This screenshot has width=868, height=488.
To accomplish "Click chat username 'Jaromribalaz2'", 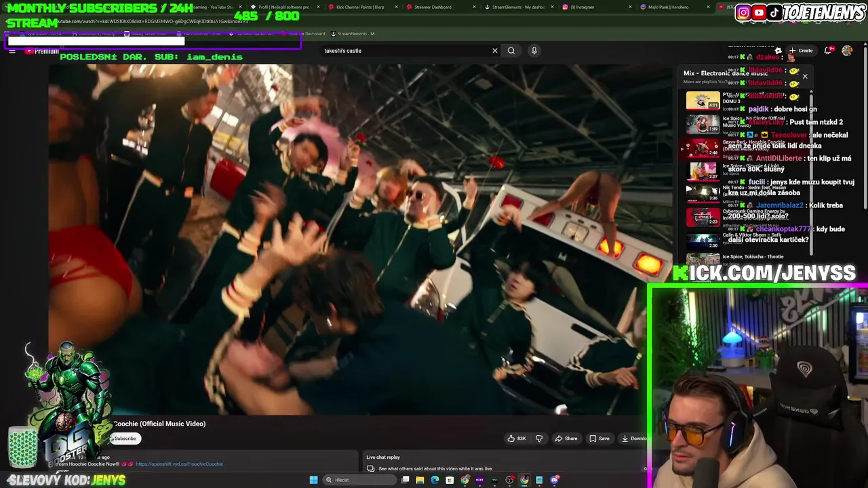I will tap(780, 205).
